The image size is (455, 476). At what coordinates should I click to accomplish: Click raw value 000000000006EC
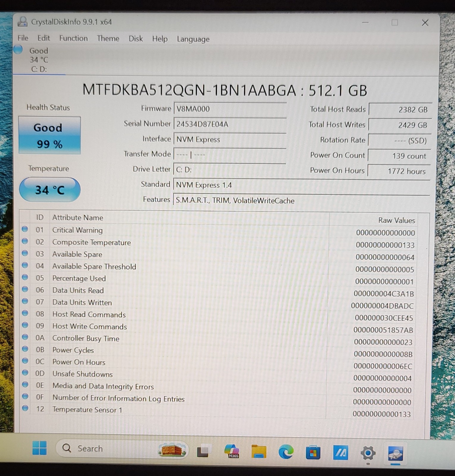(383, 366)
